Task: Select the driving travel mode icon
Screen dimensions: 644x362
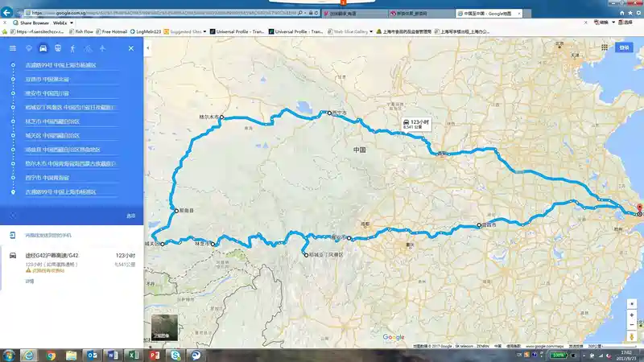Action: coord(45,48)
